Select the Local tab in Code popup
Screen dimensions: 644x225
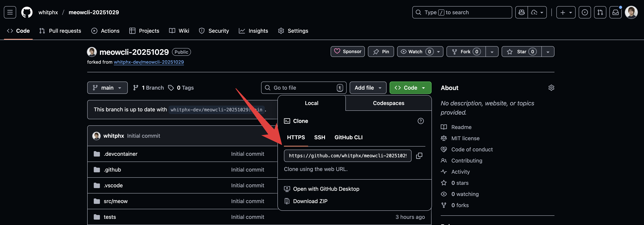[x=311, y=103]
